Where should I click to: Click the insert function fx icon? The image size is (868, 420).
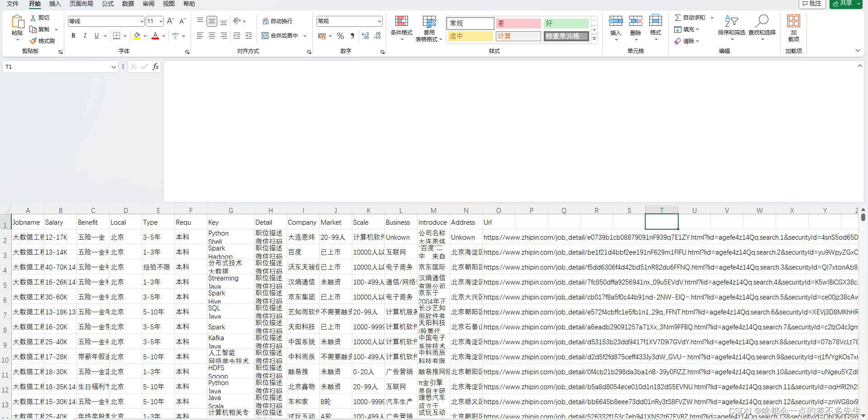[x=155, y=67]
